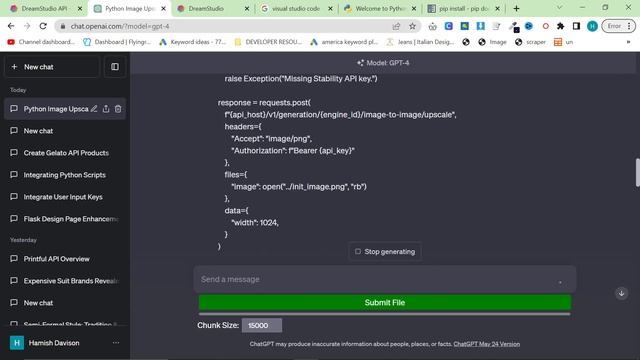Open the Jeans Italian Desig bookmark
Viewport: 640px width, 360px height.
420,42
